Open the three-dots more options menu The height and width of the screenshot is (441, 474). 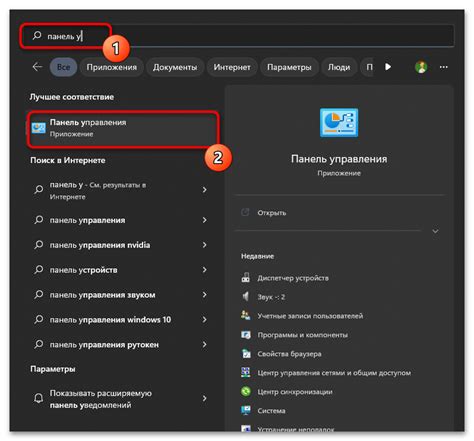pyautogui.click(x=444, y=67)
